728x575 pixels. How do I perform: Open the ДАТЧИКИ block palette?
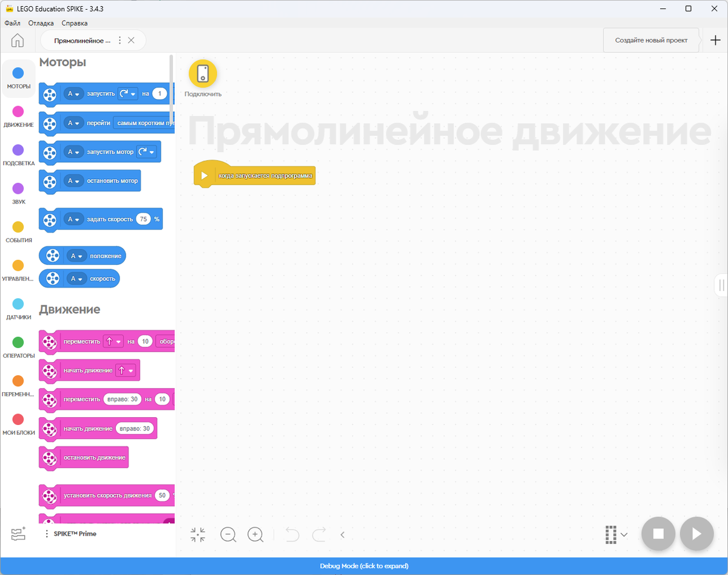[x=18, y=308]
